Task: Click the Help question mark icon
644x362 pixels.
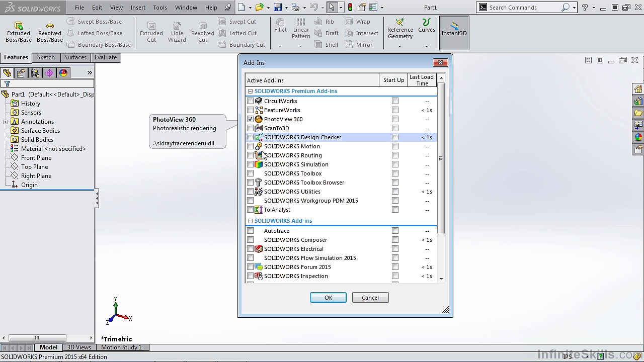Action: 585,7
